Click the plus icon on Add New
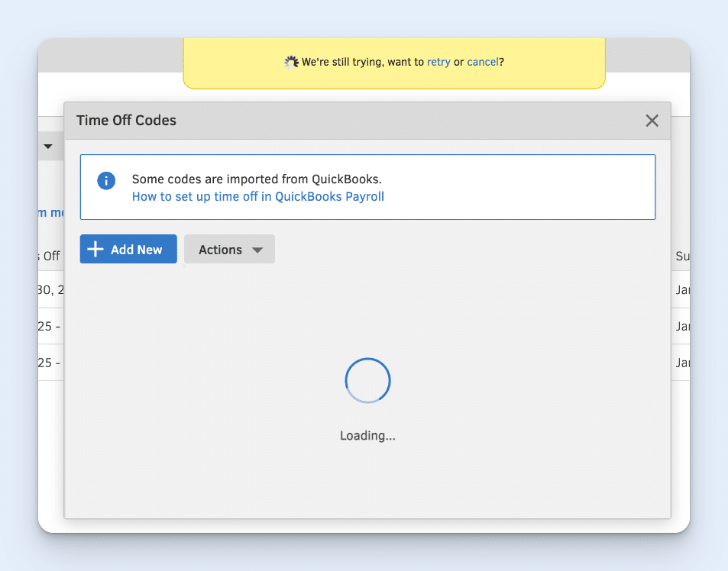 (x=95, y=249)
